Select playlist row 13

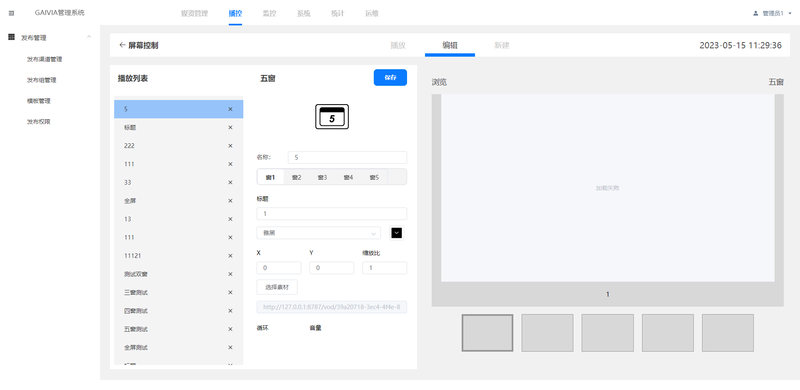179,219
